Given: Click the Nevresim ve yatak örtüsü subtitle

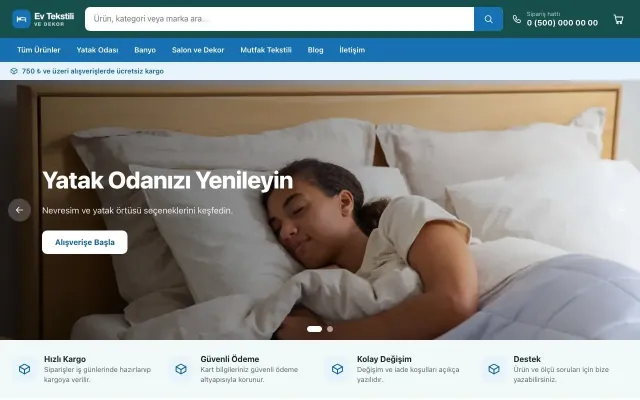Looking at the screenshot, I should [x=137, y=211].
